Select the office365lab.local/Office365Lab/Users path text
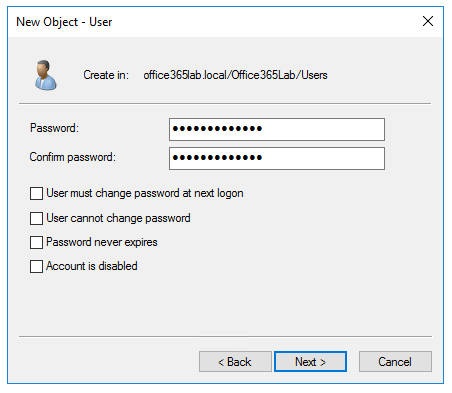 tap(235, 75)
